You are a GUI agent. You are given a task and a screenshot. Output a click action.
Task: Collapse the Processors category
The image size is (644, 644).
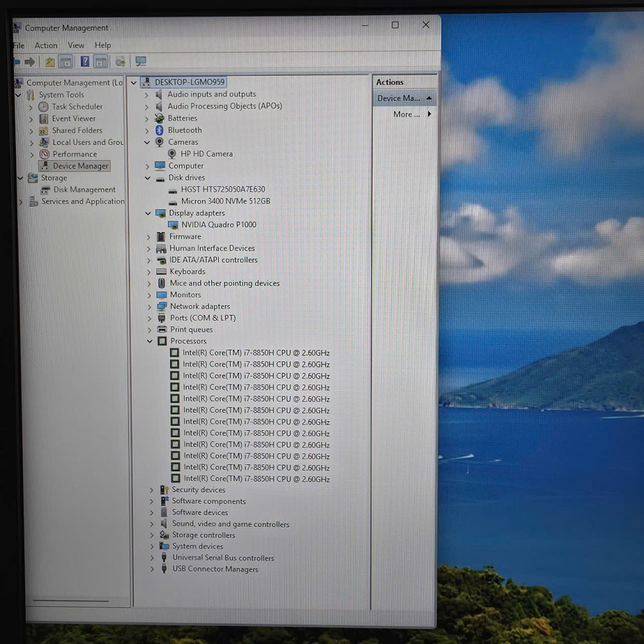click(149, 341)
